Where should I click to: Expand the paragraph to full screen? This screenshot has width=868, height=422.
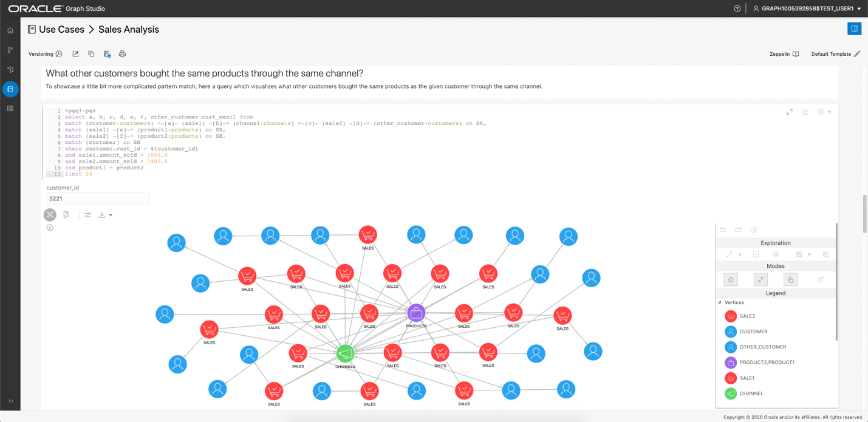point(789,112)
